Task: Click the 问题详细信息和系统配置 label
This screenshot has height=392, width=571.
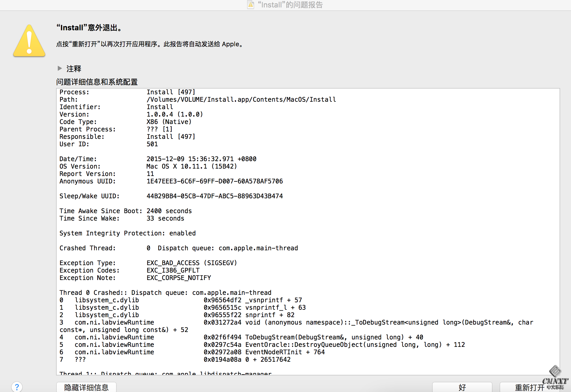Action: pyautogui.click(x=97, y=82)
